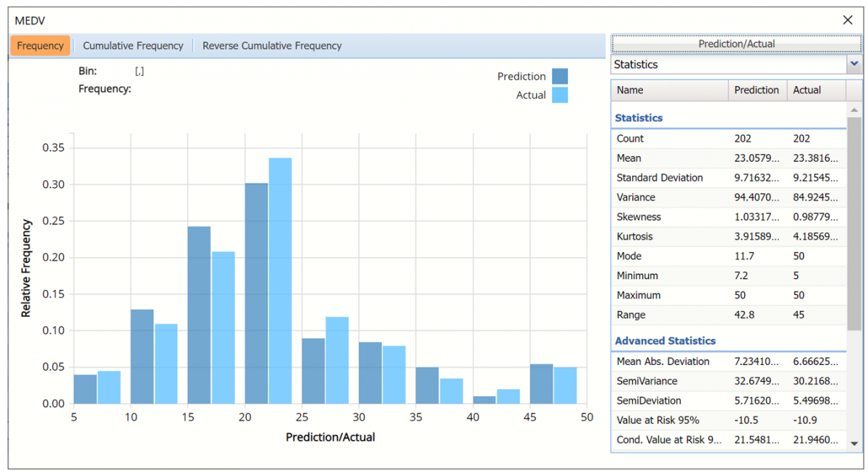Expand the Statistics dropdown arrow

[854, 64]
